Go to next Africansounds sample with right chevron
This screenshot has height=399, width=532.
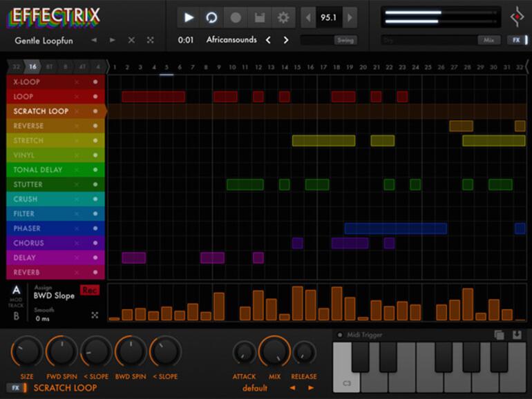(286, 40)
